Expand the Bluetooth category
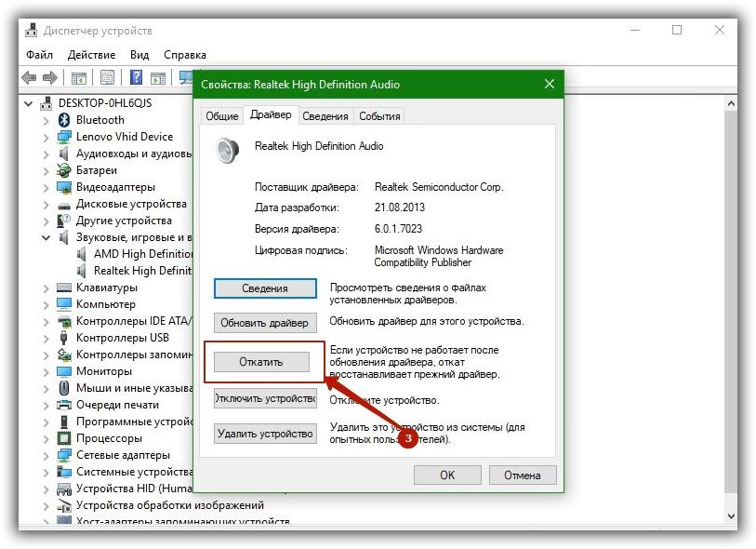 tap(46, 121)
